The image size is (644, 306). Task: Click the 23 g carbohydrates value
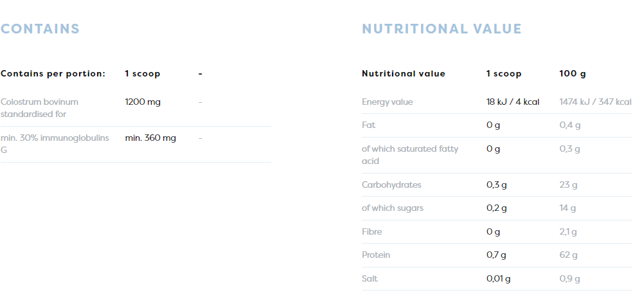568,185
